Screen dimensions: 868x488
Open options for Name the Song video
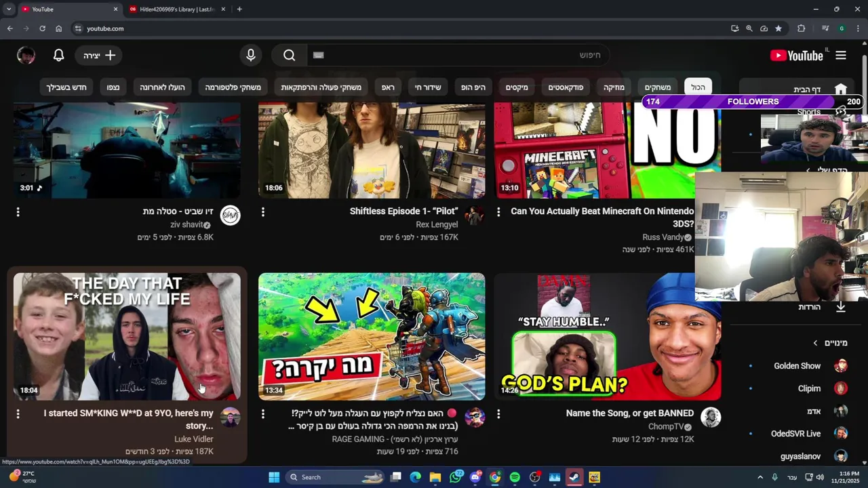[x=498, y=413]
